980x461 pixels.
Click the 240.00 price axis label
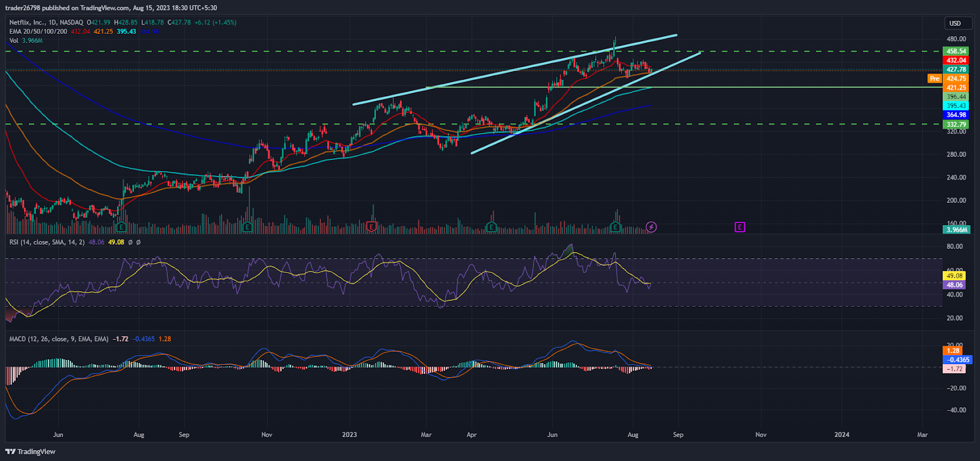coord(956,178)
